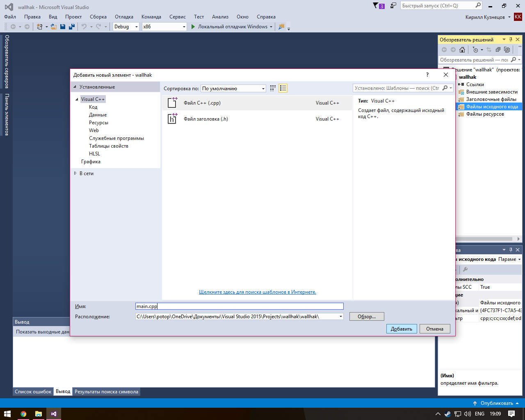The height and width of the screenshot is (420, 525).
Task: Click the Отмена button
Action: tap(435, 329)
